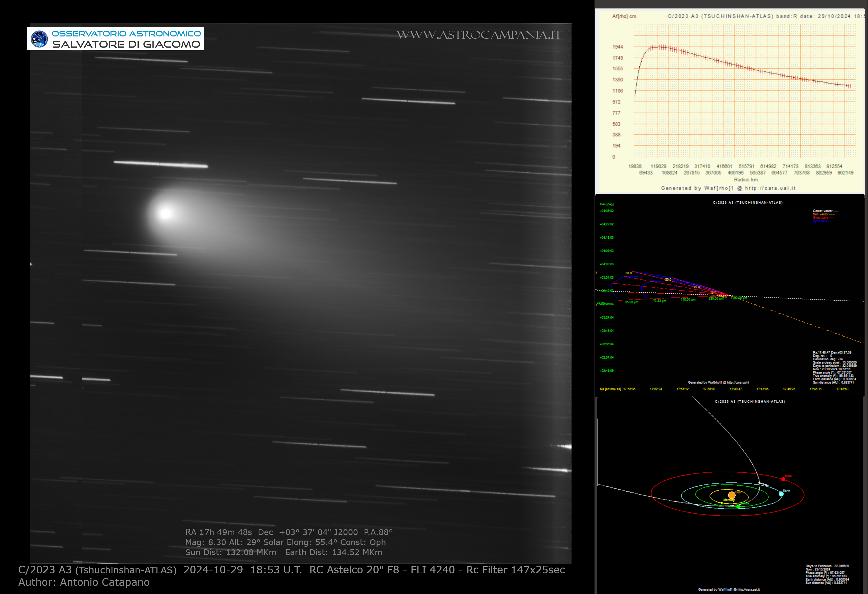
Task: Click the observatory round logo emblem
Action: 39,39
